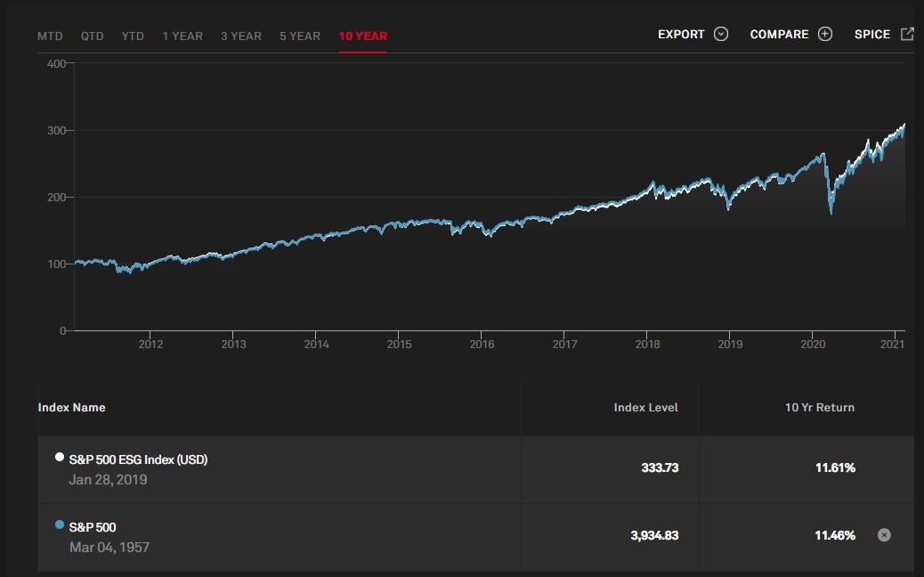Click the chart line's latest peak in 2021

pos(904,125)
